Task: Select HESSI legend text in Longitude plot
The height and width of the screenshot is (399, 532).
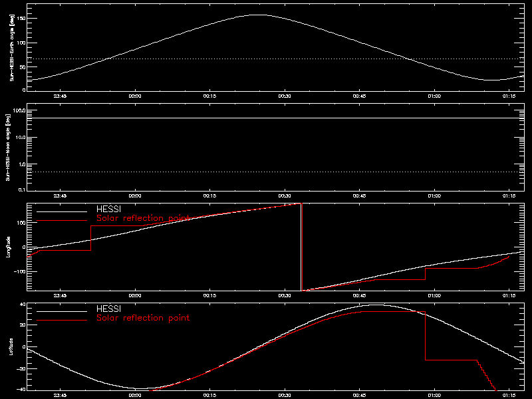Action: pyautogui.click(x=108, y=209)
